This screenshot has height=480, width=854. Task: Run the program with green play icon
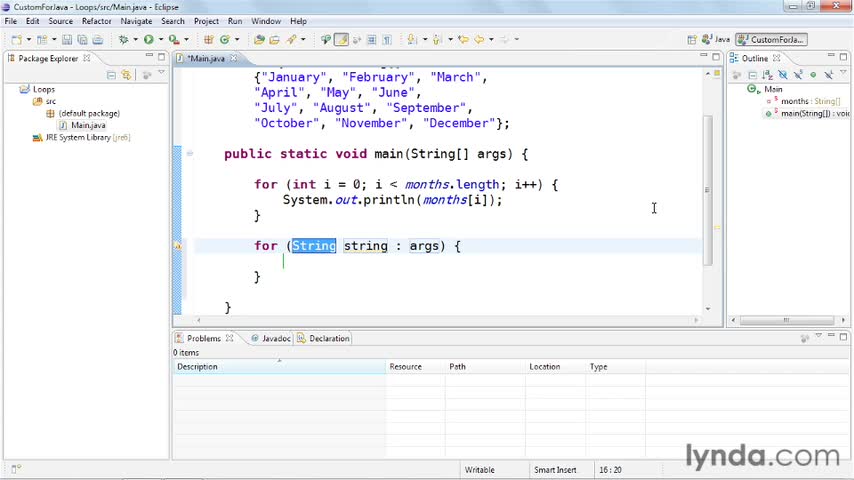pyautogui.click(x=149, y=40)
